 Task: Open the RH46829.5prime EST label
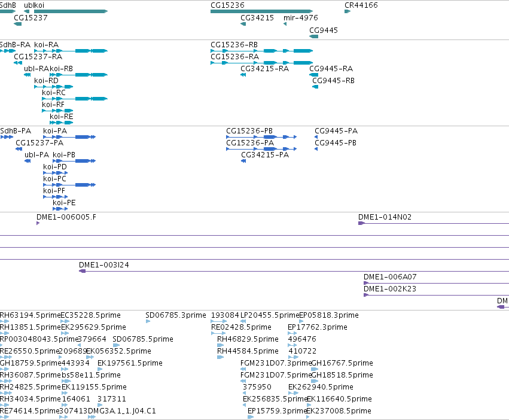point(248,339)
